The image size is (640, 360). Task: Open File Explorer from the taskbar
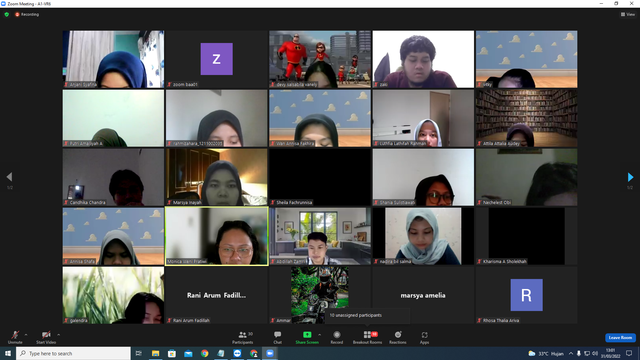click(156, 353)
